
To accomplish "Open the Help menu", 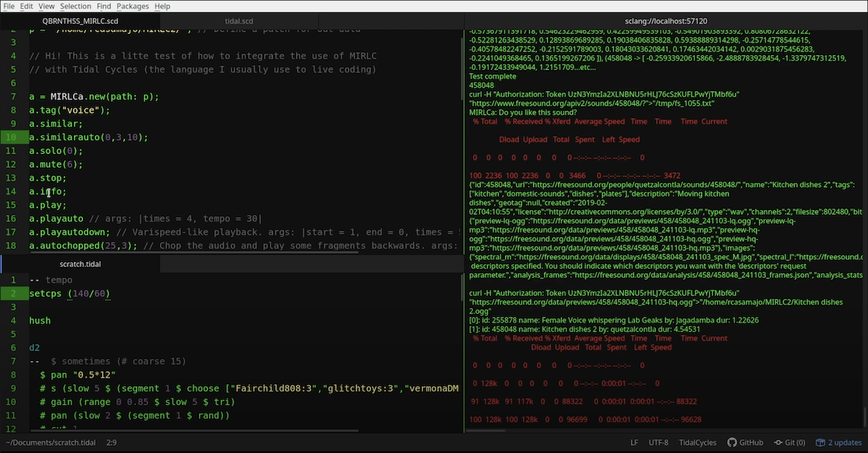I will point(162,6).
